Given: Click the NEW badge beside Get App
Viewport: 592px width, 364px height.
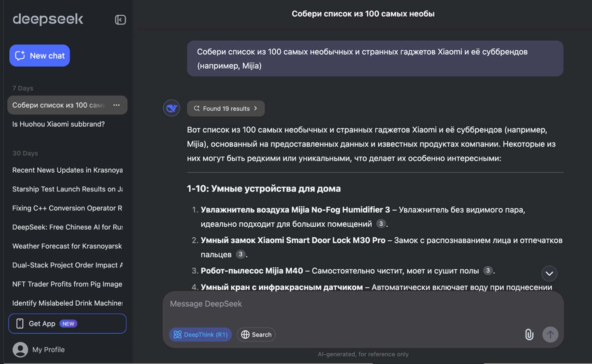Looking at the screenshot, I should coord(68,324).
